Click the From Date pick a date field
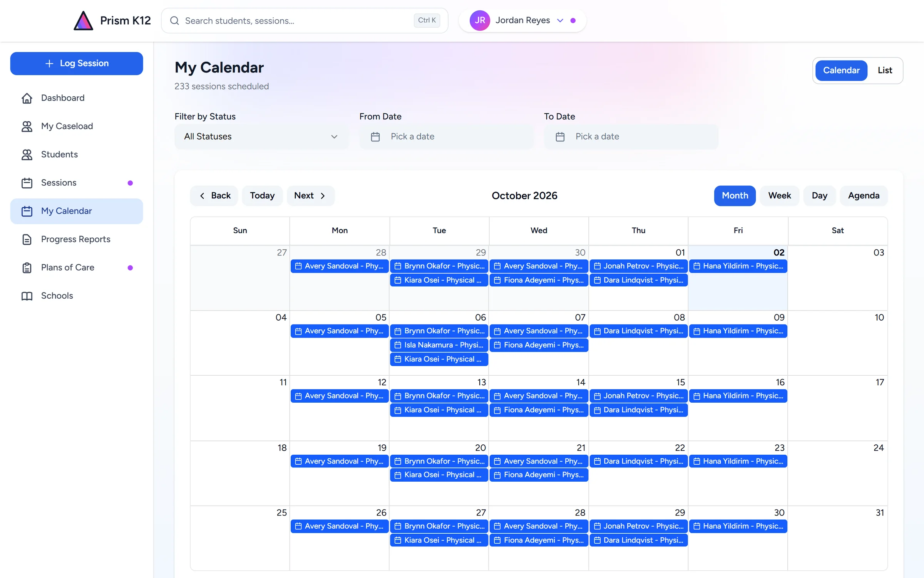Screen dimensions: 924x578 446,136
